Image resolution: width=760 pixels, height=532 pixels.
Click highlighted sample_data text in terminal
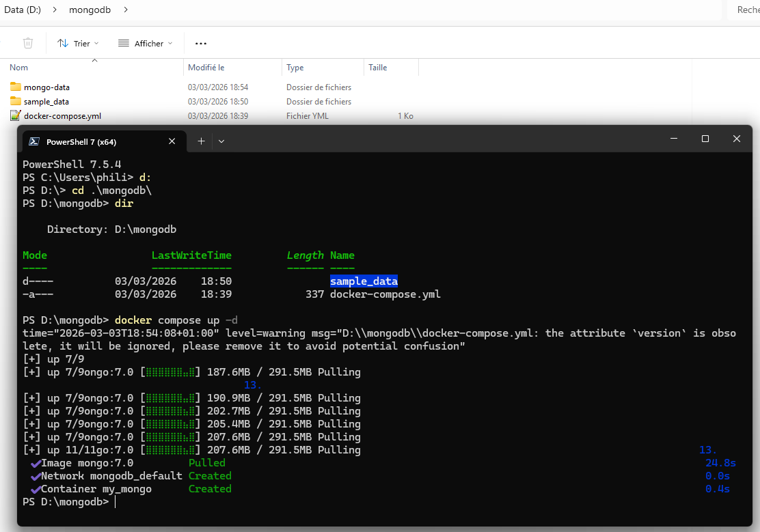pos(364,281)
